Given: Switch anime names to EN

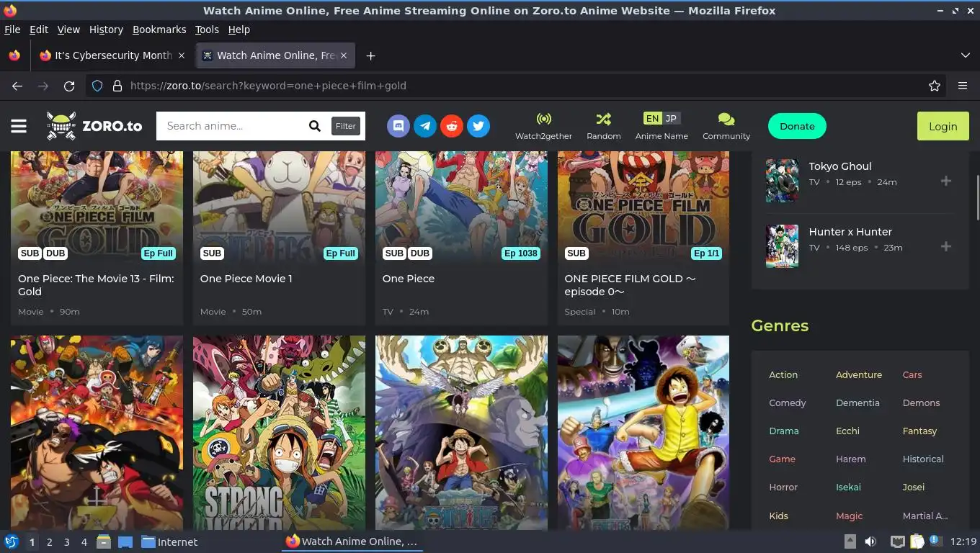Looking at the screenshot, I should point(652,118).
